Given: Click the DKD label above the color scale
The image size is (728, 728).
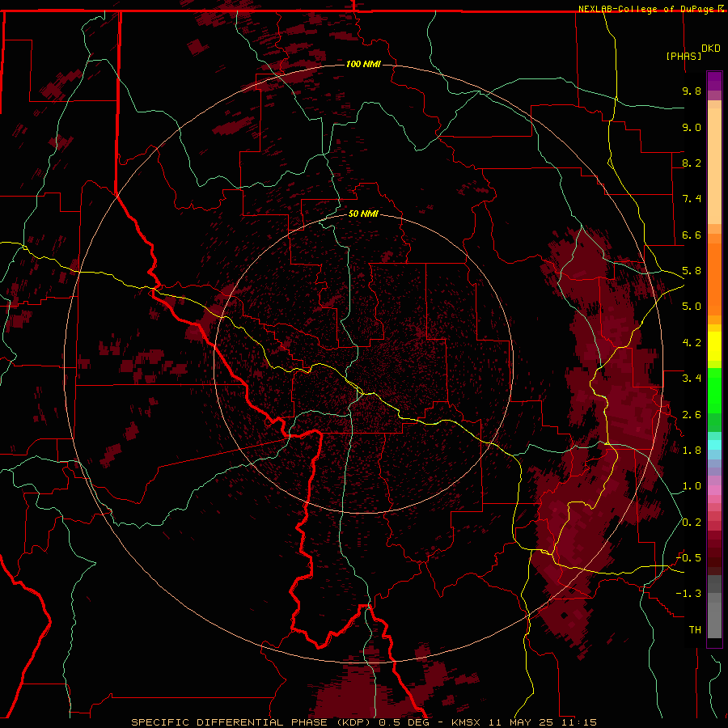Looking at the screenshot, I should [711, 49].
